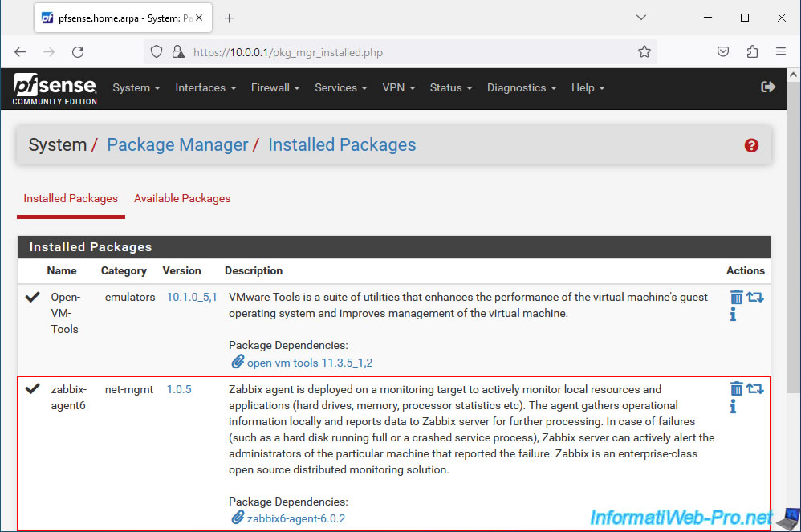Click the 'Description' column header
Screen dimensions: 801x532
click(x=254, y=270)
